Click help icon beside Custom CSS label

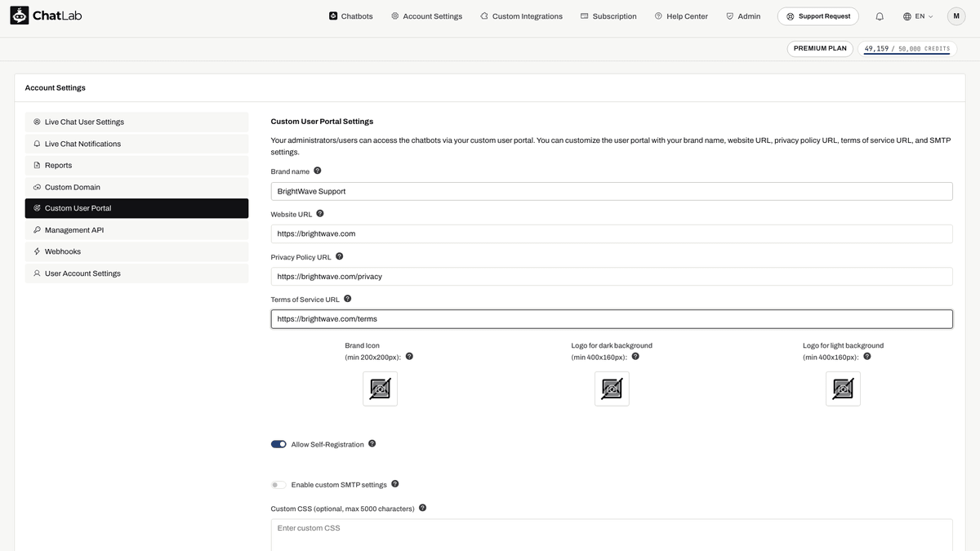(x=423, y=507)
